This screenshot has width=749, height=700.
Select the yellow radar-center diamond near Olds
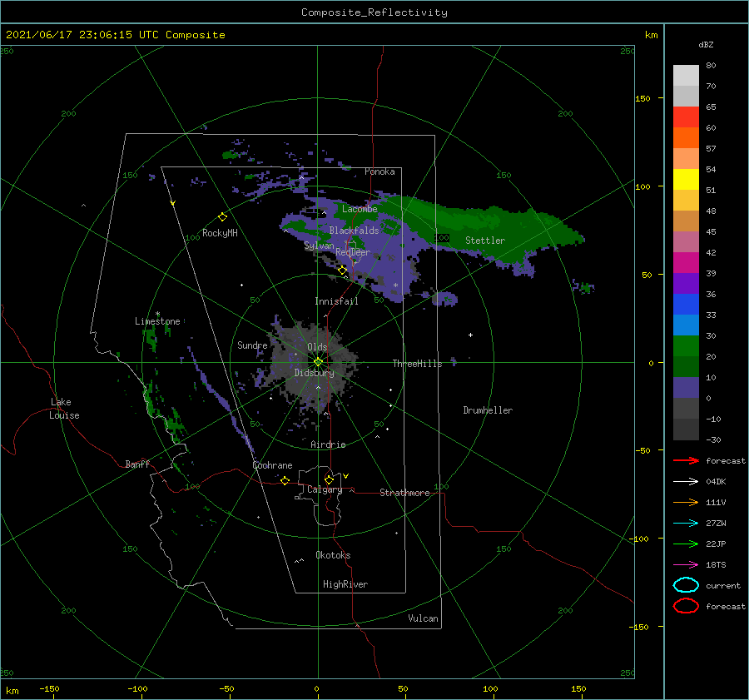click(x=318, y=362)
